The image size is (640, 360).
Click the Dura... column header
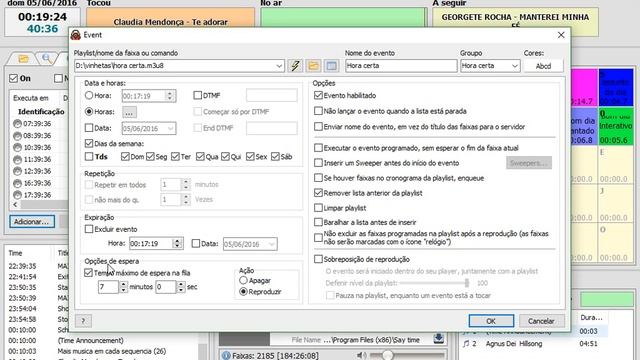[591, 317]
